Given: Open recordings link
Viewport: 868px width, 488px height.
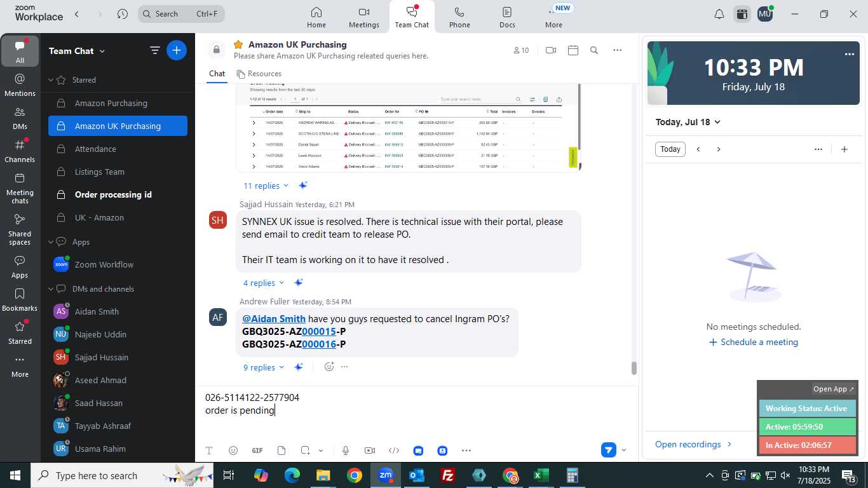Looking at the screenshot, I should (693, 444).
